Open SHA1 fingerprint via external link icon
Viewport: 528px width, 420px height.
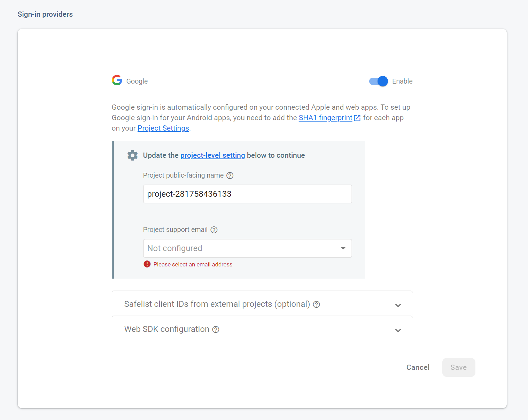pyautogui.click(x=357, y=118)
